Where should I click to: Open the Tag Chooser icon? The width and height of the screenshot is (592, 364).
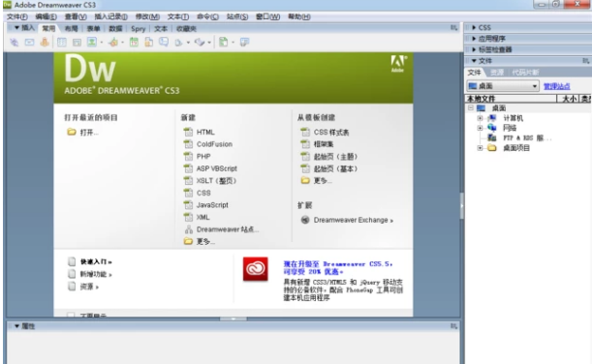pos(244,43)
